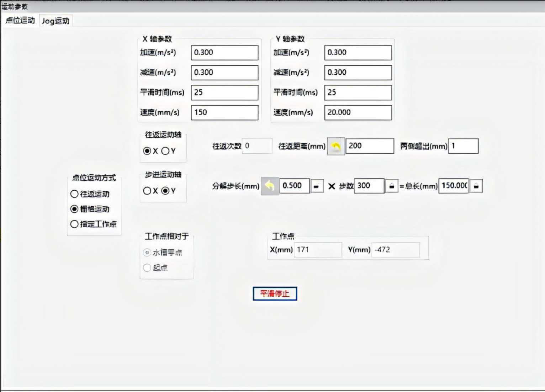This screenshot has width=545, height=392.
Task: Toggle the lock icon next to 分解步长 field
Action: [317, 186]
